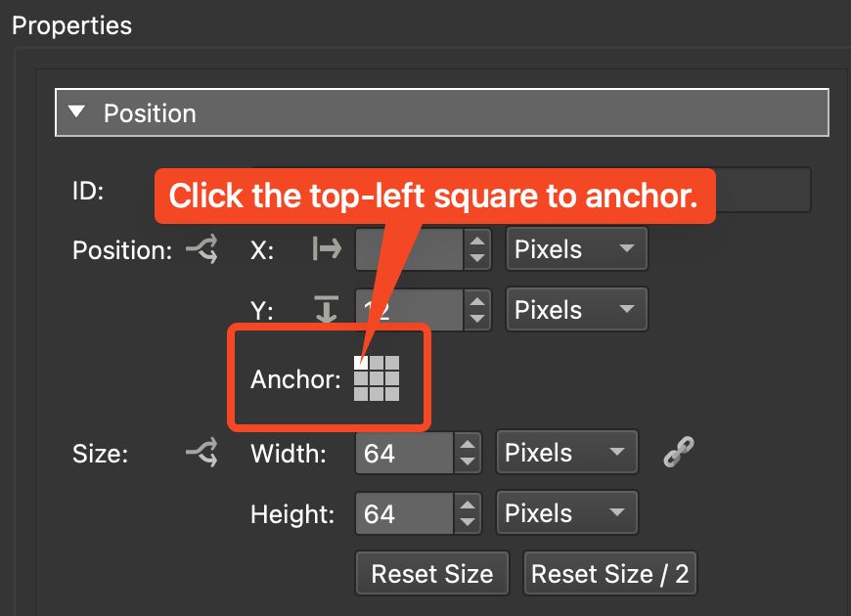Click the Reset Size / 2 button
This screenshot has height=616, width=851.
pyautogui.click(x=610, y=574)
